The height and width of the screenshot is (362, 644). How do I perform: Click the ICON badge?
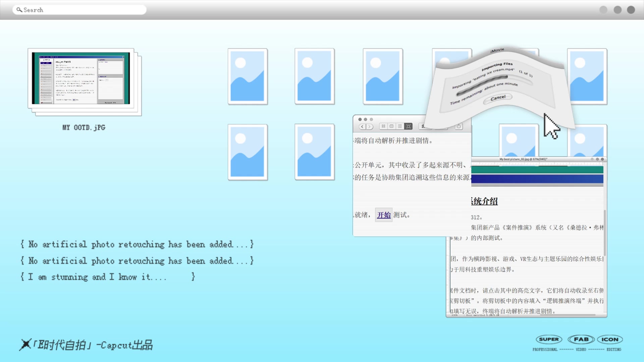610,339
